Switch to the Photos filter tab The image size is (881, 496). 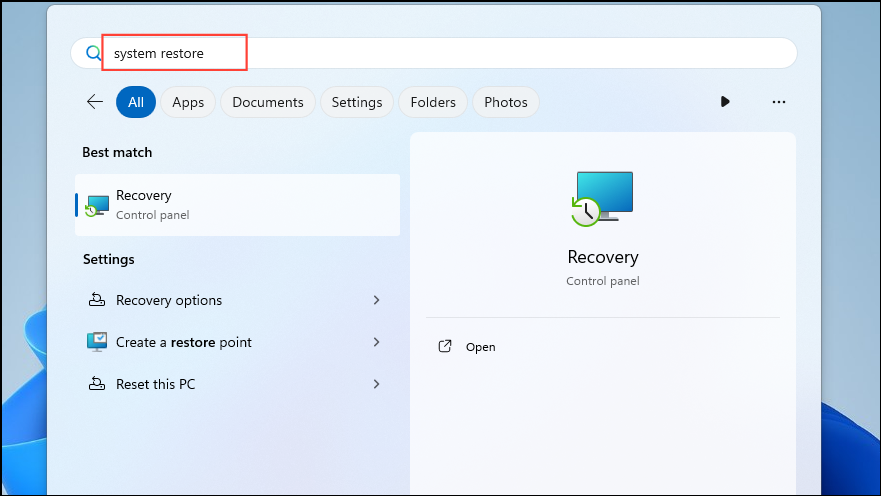coord(506,102)
